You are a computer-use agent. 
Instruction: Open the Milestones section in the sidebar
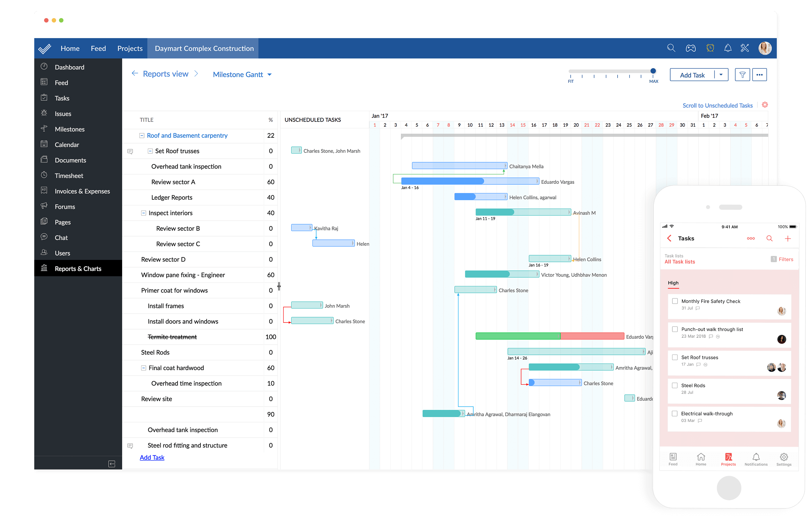click(x=69, y=129)
